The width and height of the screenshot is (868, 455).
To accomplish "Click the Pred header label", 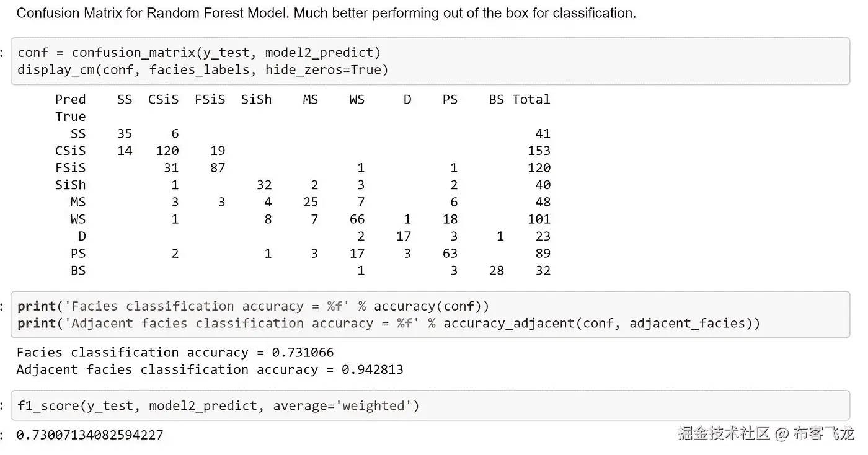I will click(71, 99).
